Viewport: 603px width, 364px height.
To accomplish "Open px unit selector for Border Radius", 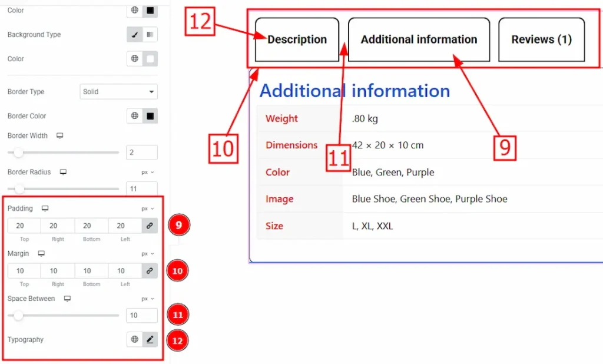I will pos(148,173).
